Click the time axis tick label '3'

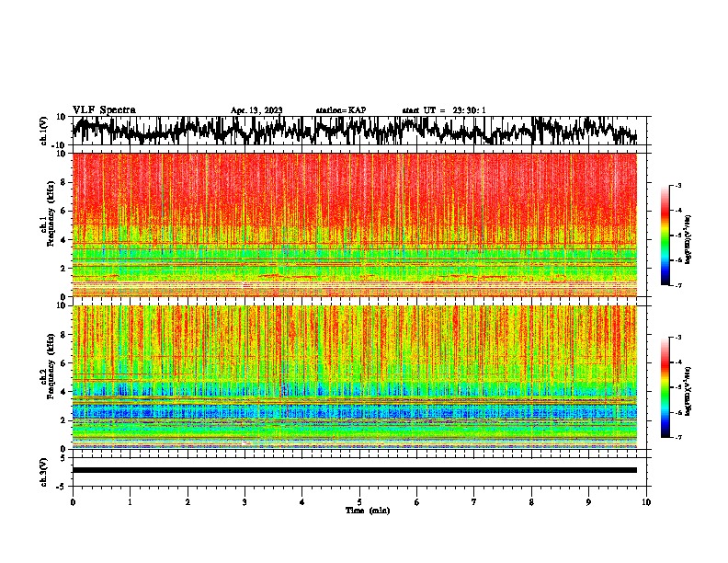245,502
